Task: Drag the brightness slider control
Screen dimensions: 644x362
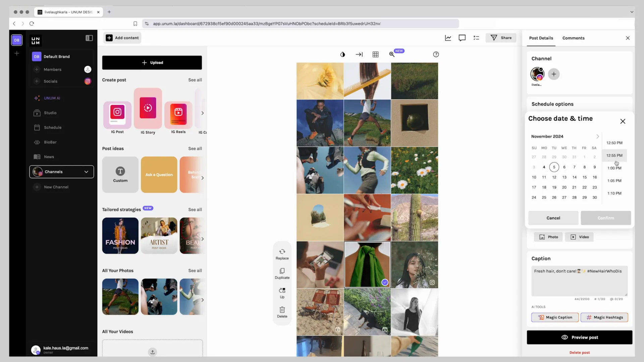Action: point(342,54)
